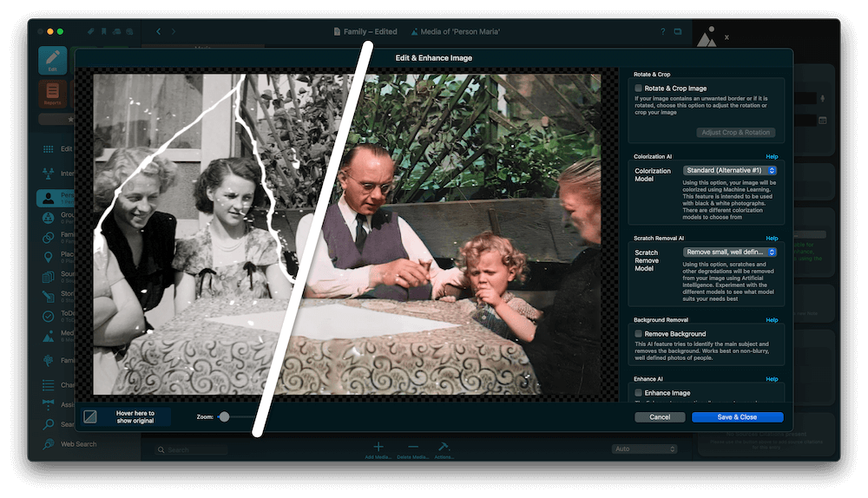Check the Enhance Image checkbox
Image resolution: width=868 pixels, height=498 pixels.
(639, 393)
